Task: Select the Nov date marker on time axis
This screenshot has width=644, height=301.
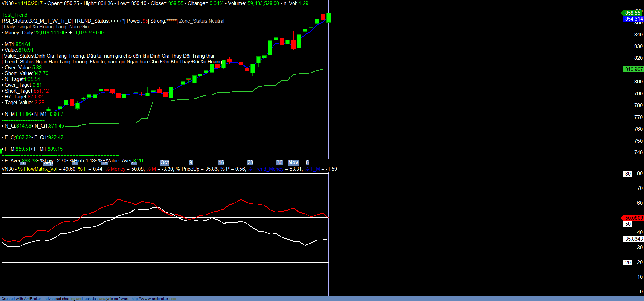Action: tap(293, 162)
